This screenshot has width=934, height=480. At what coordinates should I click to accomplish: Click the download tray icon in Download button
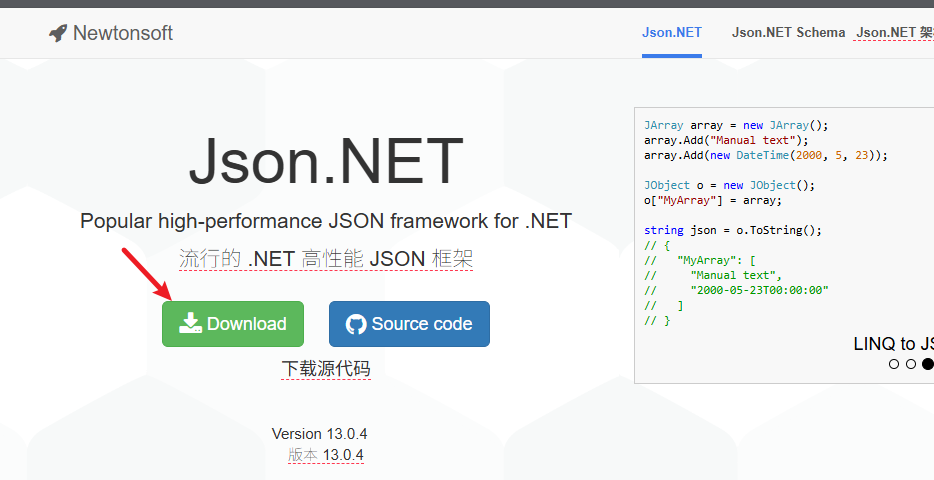(x=190, y=323)
